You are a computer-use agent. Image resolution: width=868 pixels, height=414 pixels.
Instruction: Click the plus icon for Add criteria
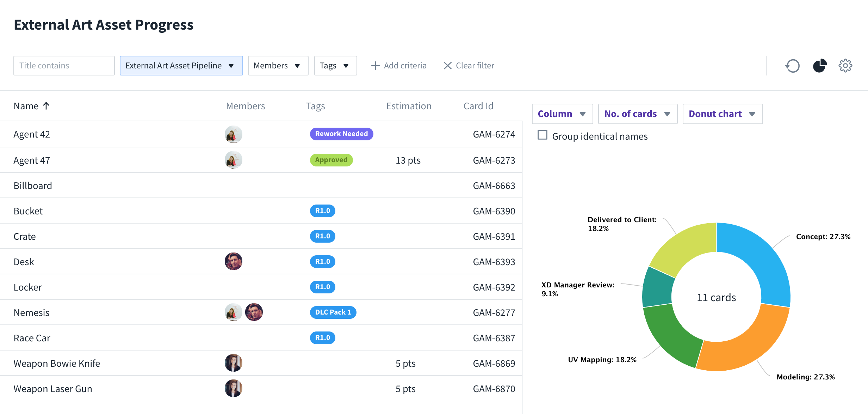[x=375, y=66]
